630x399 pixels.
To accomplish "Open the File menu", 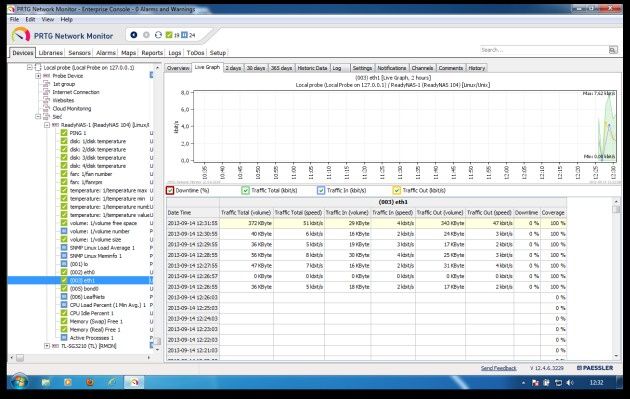I will 14,19.
